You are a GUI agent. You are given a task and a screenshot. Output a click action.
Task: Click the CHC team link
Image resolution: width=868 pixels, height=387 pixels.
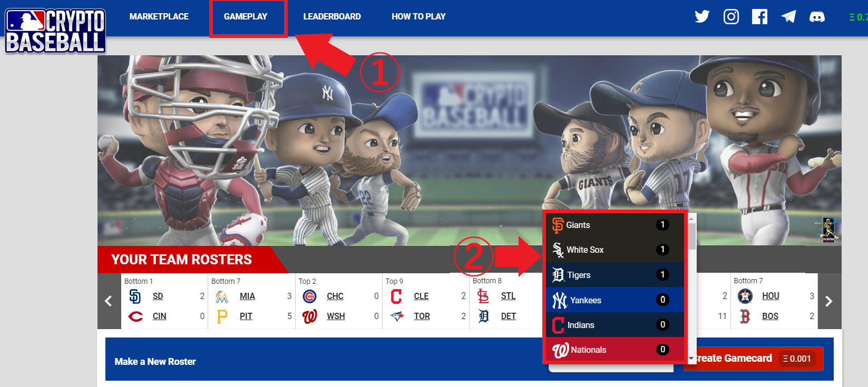(x=335, y=296)
